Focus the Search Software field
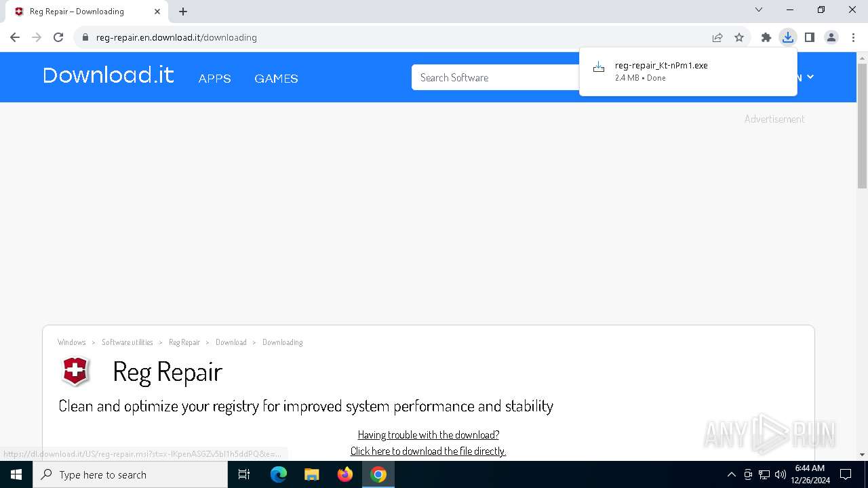The width and height of the screenshot is (868, 488). point(496,77)
